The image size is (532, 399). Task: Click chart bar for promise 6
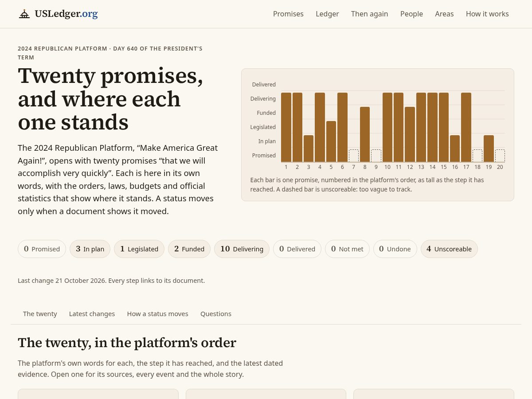342,127
